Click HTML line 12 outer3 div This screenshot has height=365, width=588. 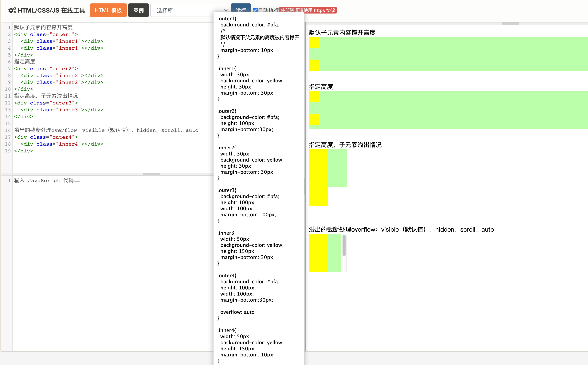(46, 103)
